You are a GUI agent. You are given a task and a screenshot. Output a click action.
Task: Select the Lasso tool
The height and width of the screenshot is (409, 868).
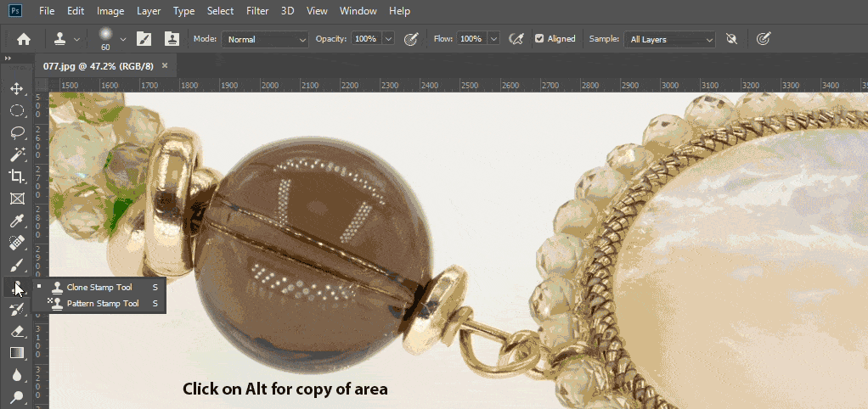(x=17, y=132)
